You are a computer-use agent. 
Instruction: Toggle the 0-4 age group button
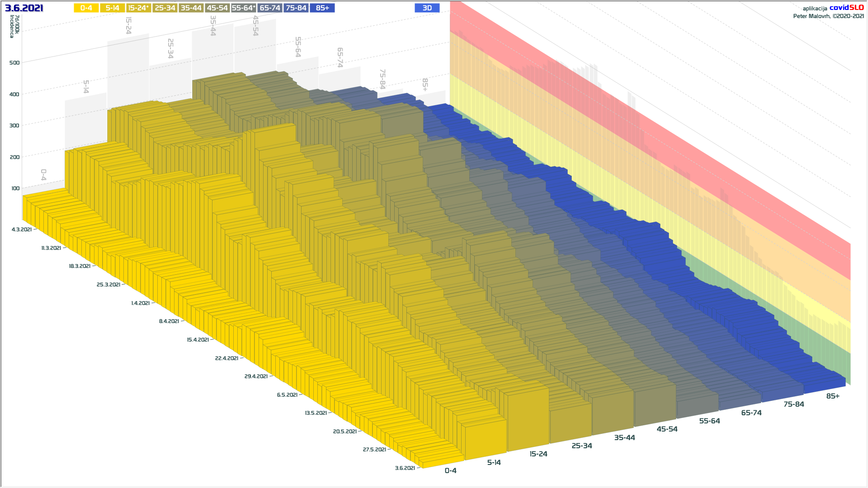point(86,8)
